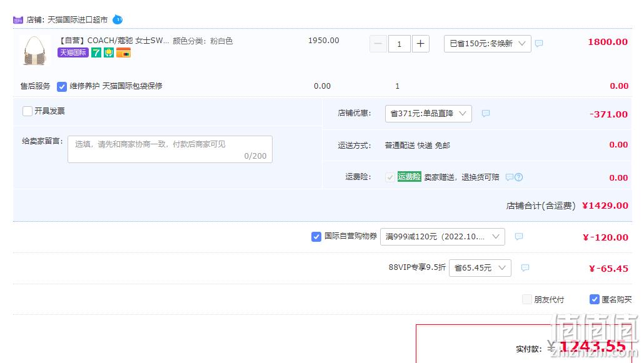Open the question mark help for 运费险
Image resolution: width=644 pixels, height=363 pixels.
[519, 177]
